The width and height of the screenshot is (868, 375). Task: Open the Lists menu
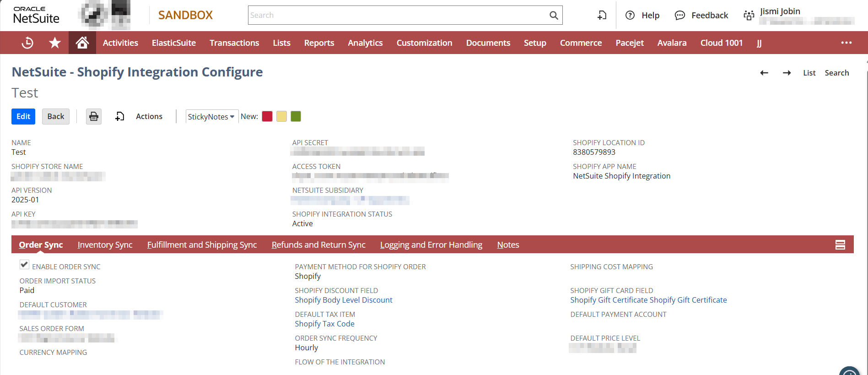(282, 43)
